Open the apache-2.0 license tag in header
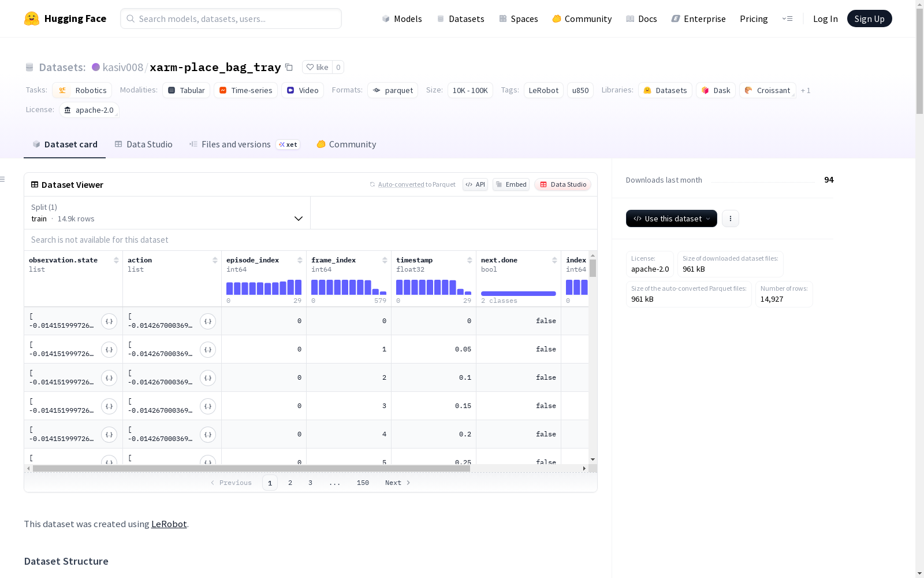Viewport: 924px width, 578px height. coord(89,110)
